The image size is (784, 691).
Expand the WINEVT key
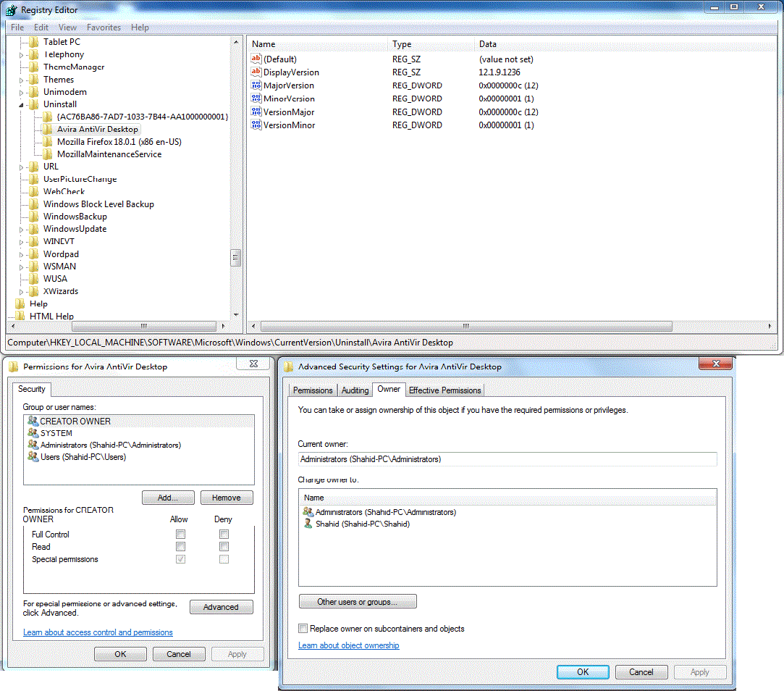[21, 242]
